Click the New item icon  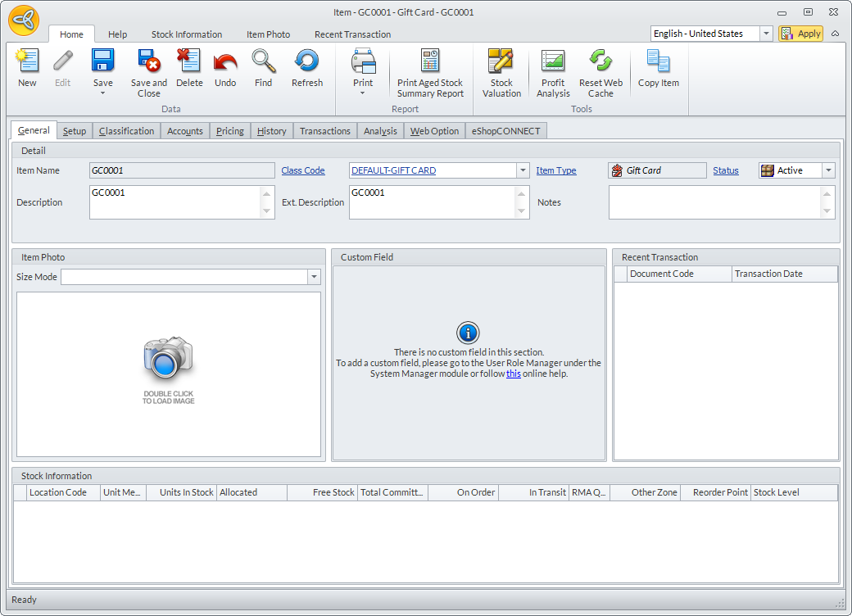tap(27, 62)
